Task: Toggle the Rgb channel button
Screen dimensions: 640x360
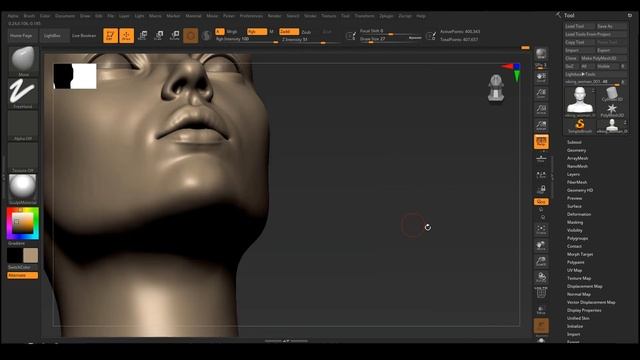Action: 257,31
